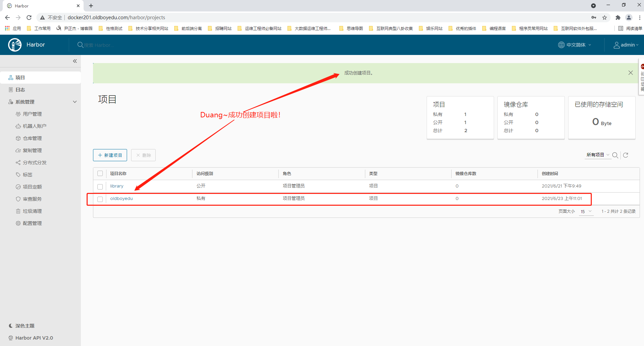The width and height of the screenshot is (644, 346).
Task: Dismiss the success notification banner
Action: coord(631,73)
